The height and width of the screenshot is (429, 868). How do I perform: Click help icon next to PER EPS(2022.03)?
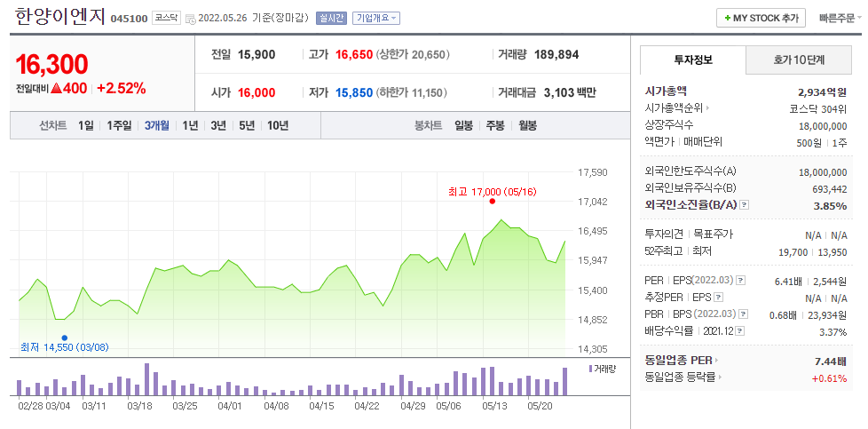click(741, 281)
